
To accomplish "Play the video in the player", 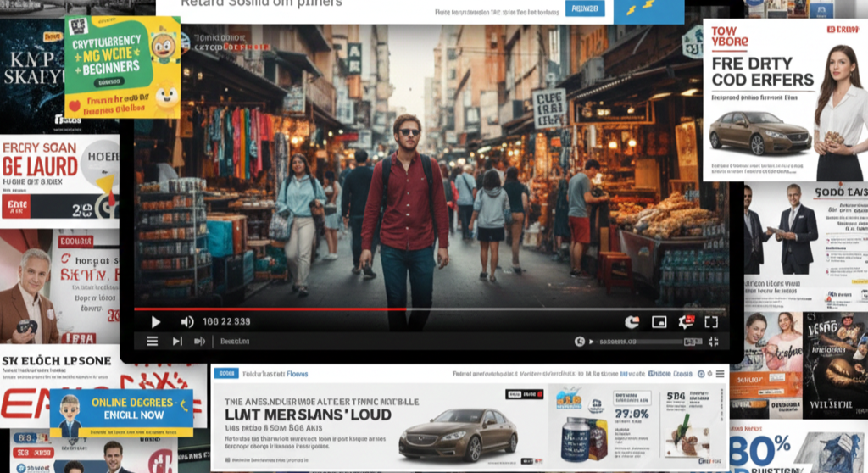I will 156,322.
